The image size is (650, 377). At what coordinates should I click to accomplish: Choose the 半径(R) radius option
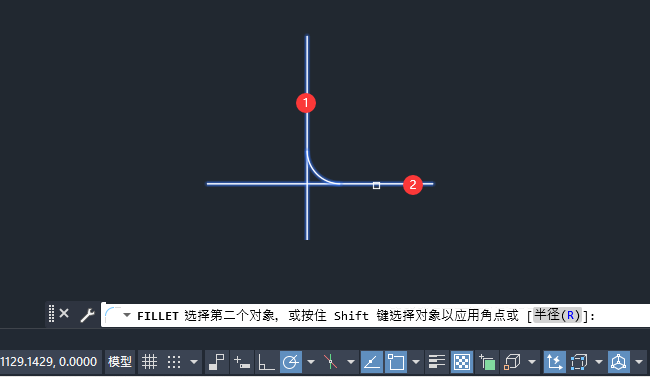557,316
